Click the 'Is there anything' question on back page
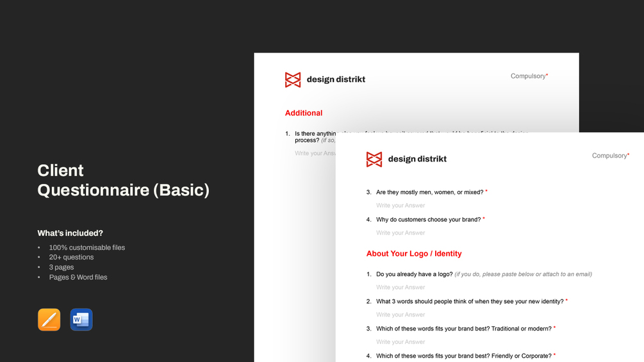 (x=315, y=136)
